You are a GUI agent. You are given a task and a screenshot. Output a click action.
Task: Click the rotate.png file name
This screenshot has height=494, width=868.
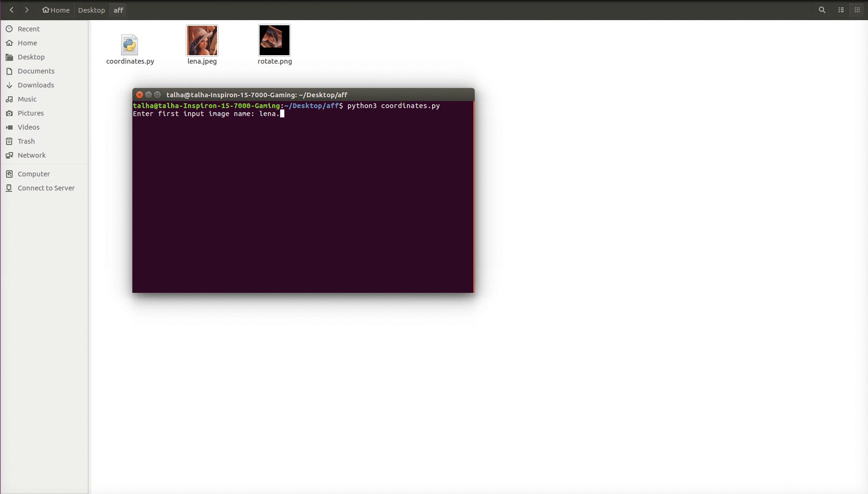(275, 61)
